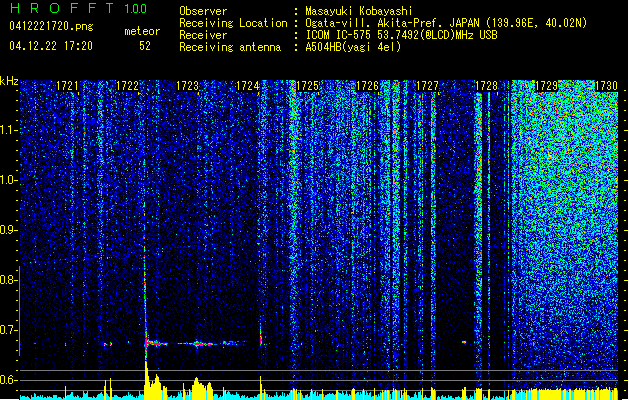This screenshot has height=400, width=629.
Task: Click the 'Observer' field label
Action: pos(203,11)
